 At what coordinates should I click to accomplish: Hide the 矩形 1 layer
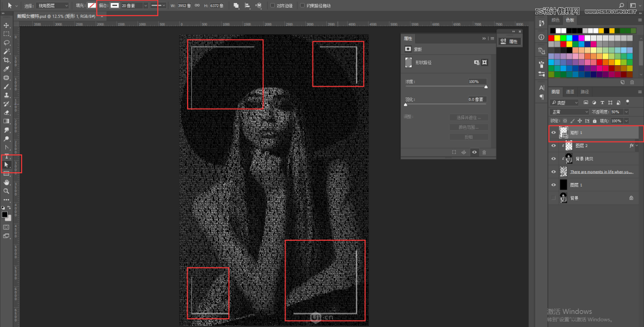click(553, 133)
